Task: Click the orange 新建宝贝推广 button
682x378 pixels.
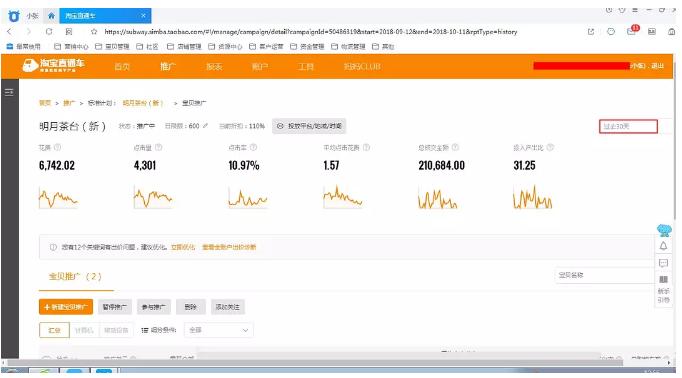Action: (x=66, y=307)
